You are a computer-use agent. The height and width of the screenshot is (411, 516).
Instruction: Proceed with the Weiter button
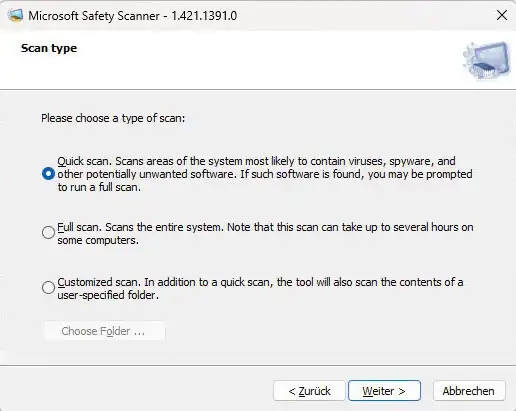(x=384, y=391)
